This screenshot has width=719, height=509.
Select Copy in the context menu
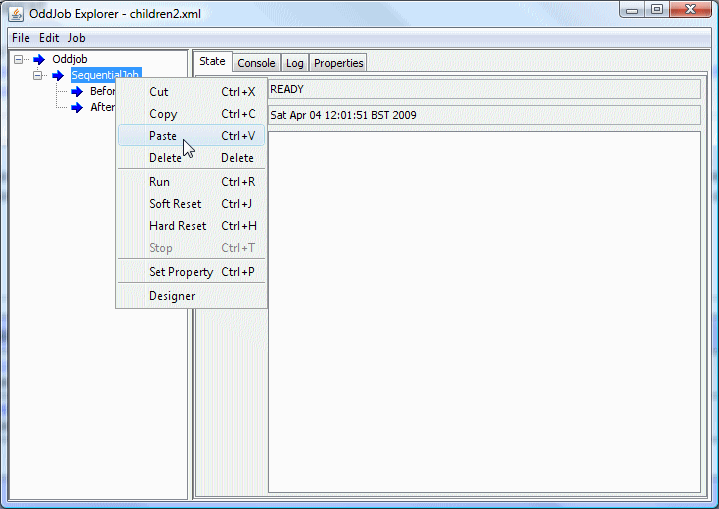[163, 114]
